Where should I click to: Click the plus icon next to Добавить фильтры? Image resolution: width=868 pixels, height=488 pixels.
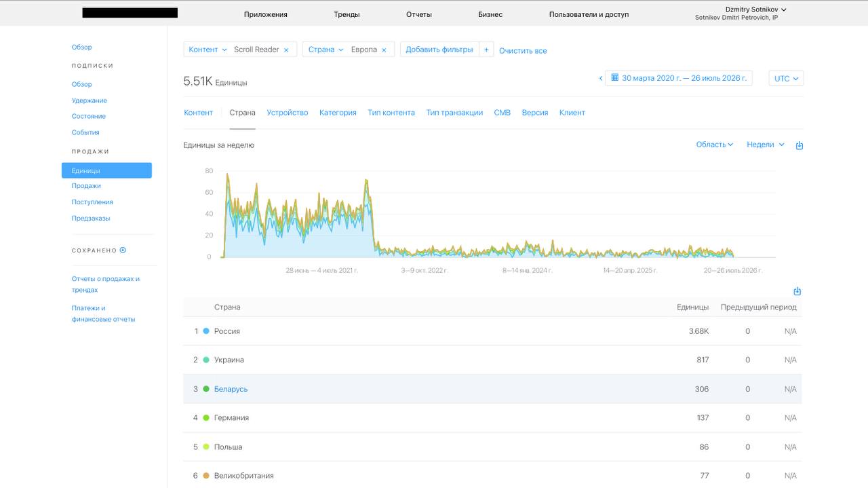486,50
